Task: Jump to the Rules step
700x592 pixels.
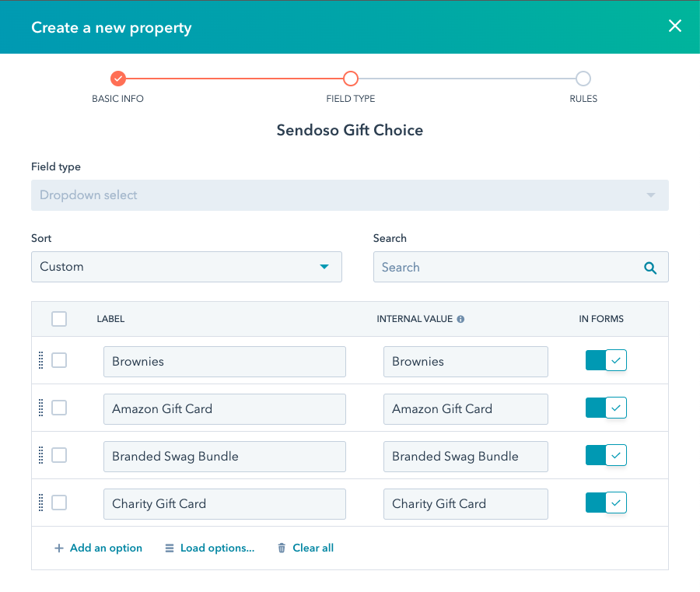Action: (583, 79)
